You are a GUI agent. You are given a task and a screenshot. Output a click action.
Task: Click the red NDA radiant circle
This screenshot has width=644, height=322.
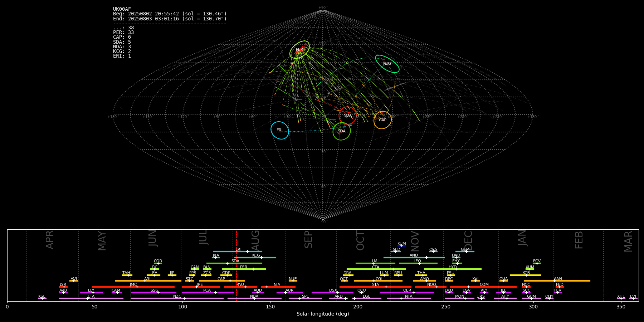coord(348,115)
